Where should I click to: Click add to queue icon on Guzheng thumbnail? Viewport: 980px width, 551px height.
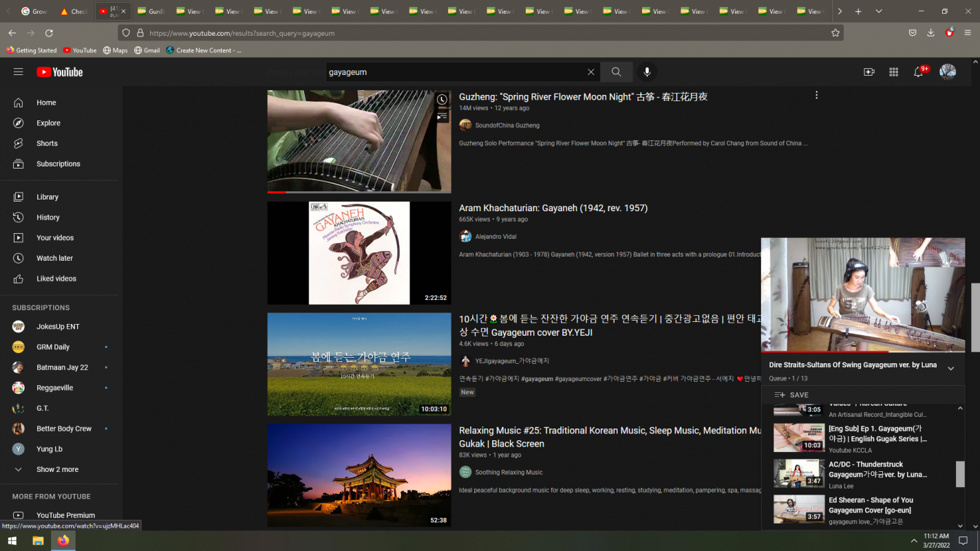442,117
